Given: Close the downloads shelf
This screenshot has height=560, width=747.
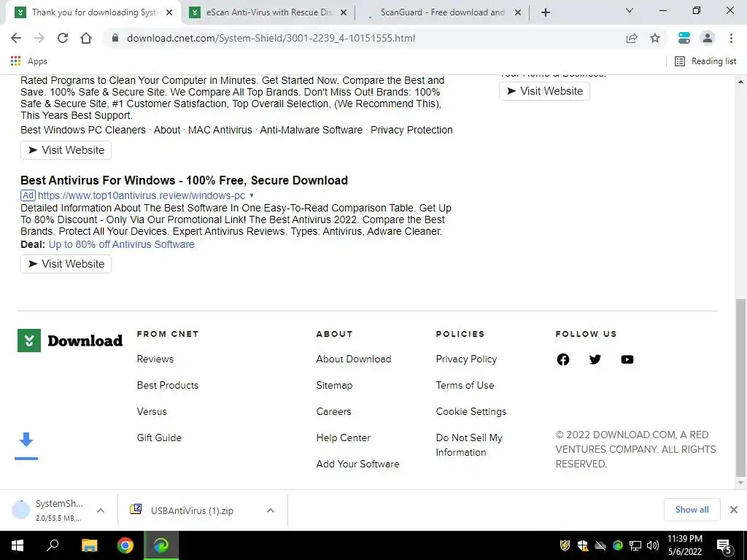Looking at the screenshot, I should [734, 510].
